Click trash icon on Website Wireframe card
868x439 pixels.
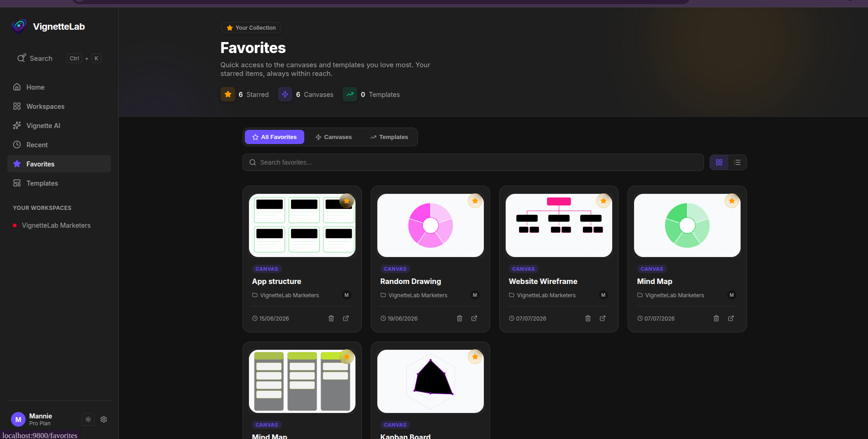pos(588,318)
